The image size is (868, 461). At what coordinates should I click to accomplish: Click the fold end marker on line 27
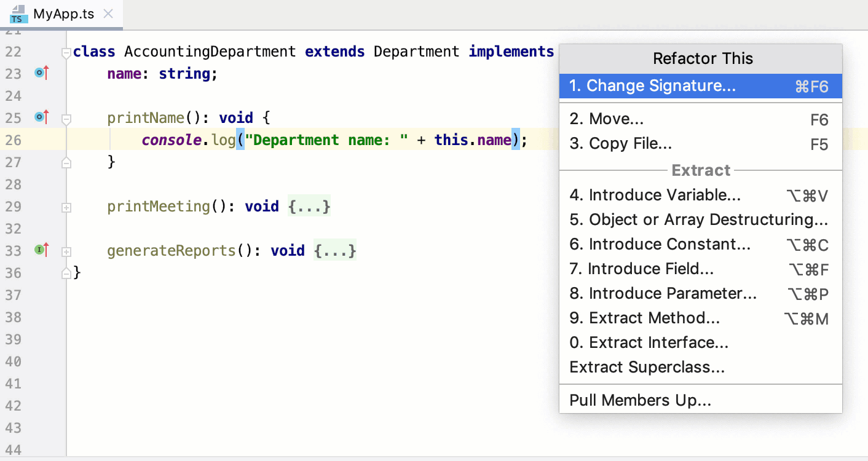point(66,163)
